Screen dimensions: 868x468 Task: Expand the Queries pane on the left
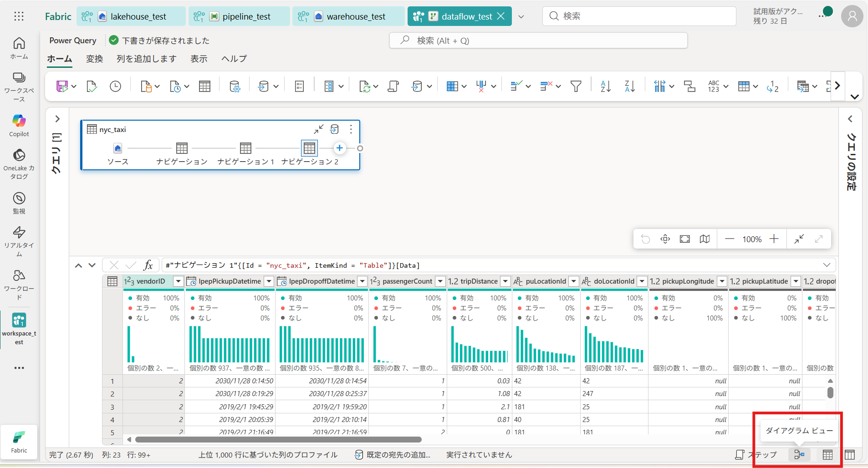click(x=57, y=119)
